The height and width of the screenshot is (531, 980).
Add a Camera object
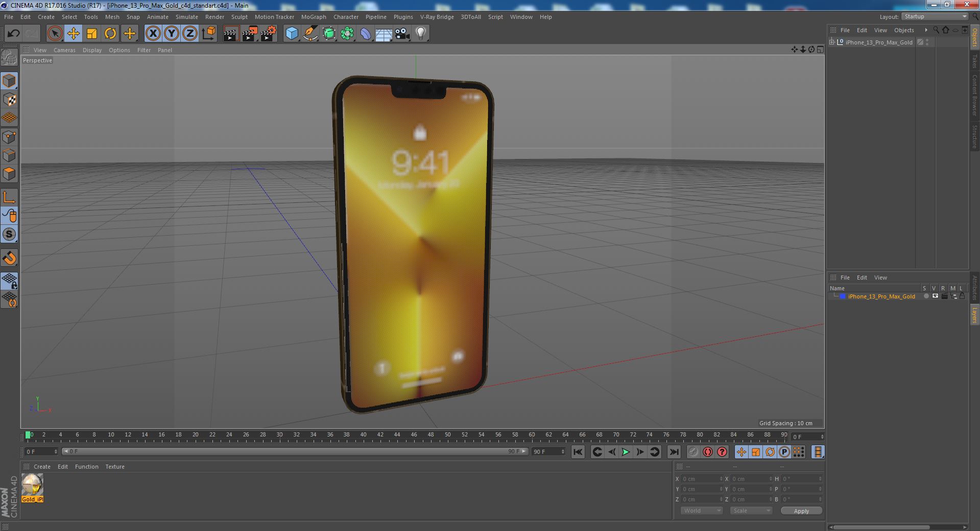click(x=402, y=34)
